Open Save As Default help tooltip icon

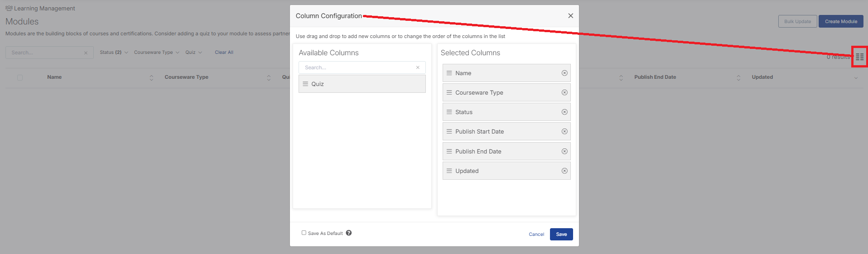coord(349,233)
